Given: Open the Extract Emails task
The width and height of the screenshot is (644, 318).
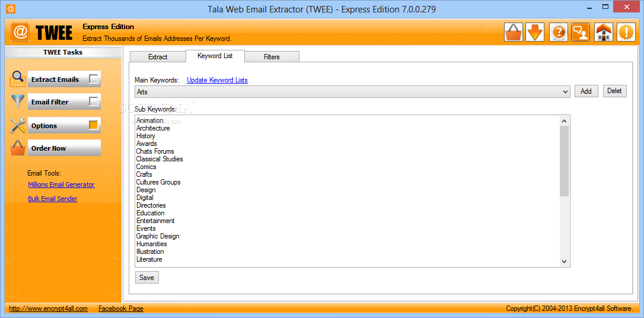Looking at the screenshot, I should 64,79.
